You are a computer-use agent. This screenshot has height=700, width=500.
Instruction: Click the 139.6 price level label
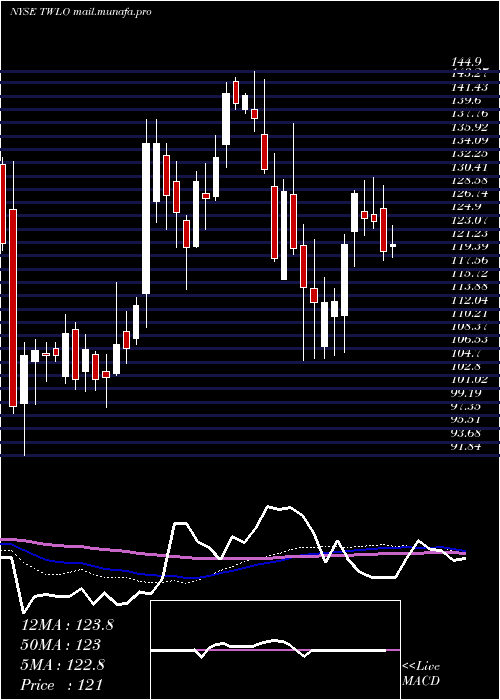467,100
